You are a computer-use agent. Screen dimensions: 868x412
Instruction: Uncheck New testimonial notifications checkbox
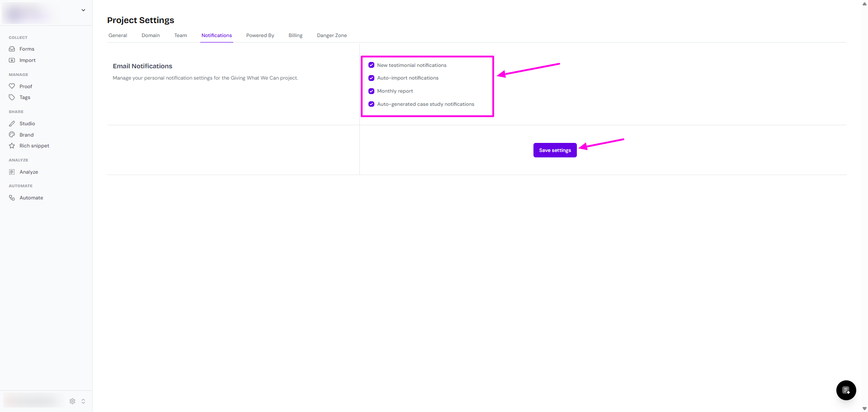[x=371, y=65]
